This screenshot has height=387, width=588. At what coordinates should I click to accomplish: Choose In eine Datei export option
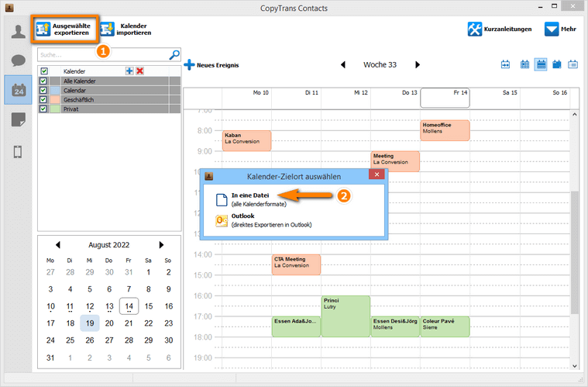(250, 199)
